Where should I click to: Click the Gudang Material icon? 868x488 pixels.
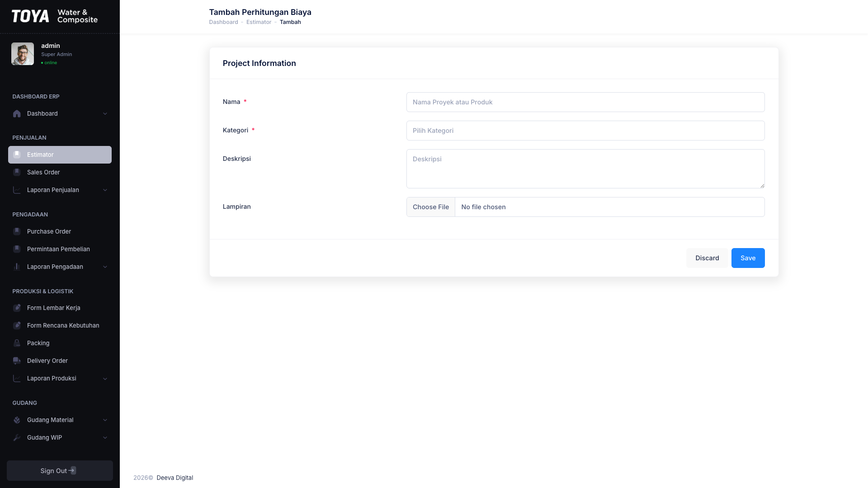point(17,420)
